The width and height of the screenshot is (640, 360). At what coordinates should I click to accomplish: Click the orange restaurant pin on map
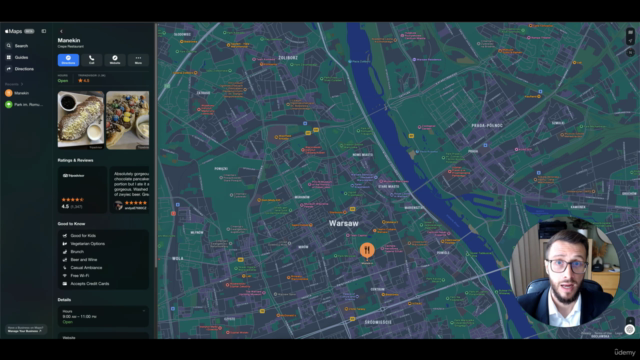pyautogui.click(x=367, y=250)
